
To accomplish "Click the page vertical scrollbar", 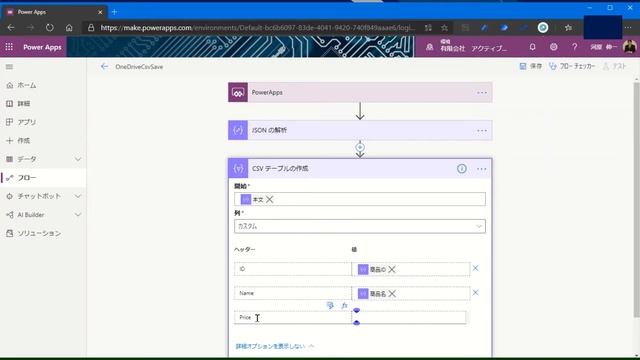I will (636, 199).
